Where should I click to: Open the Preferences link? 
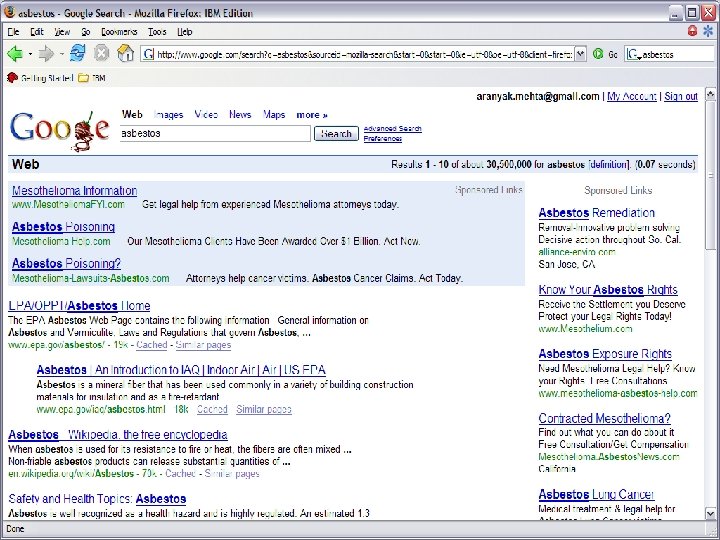(382, 138)
